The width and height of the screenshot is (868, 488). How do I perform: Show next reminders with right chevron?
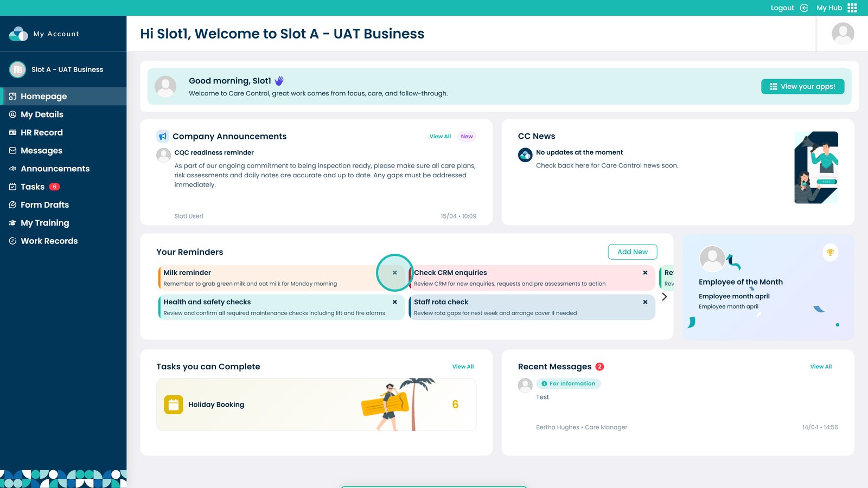tap(664, 297)
